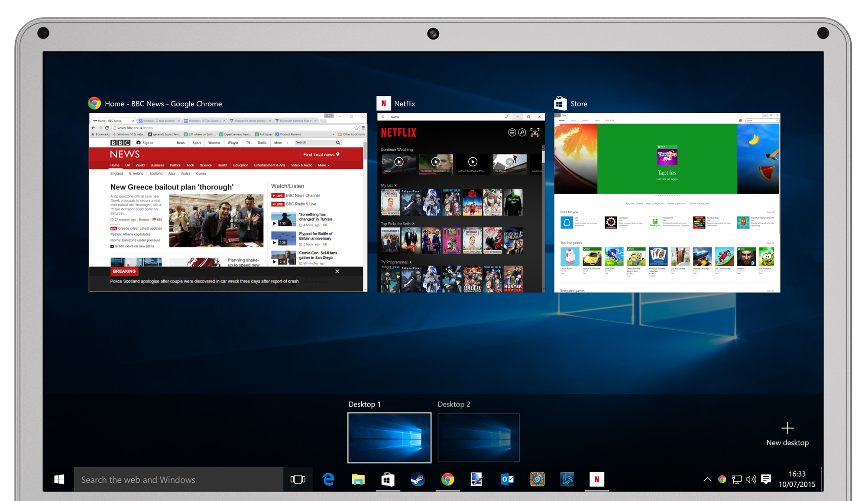Open the Chrome hamburger menu
Screen dimensions: 868x501
click(363, 128)
